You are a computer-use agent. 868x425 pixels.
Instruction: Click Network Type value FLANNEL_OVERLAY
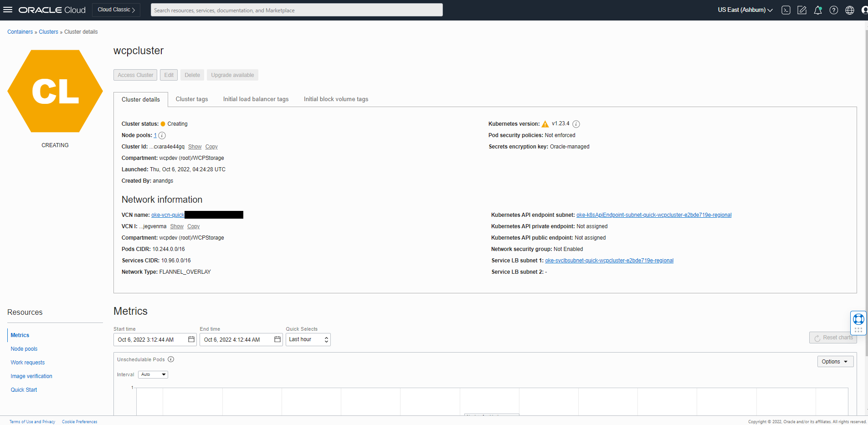[185, 272]
